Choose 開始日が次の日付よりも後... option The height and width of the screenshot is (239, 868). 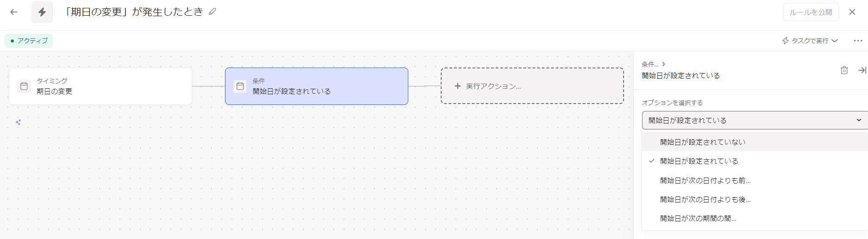tap(755, 199)
